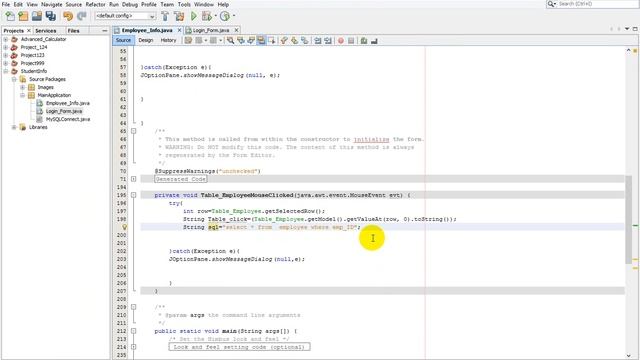The height and width of the screenshot is (360, 640).
Task: Switch editor to History view
Action: pyautogui.click(x=168, y=40)
